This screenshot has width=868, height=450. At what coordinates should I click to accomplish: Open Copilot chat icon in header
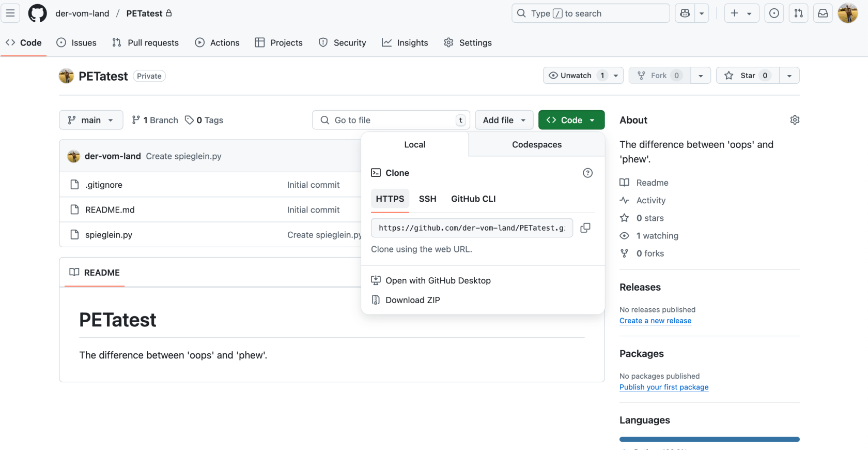point(685,13)
